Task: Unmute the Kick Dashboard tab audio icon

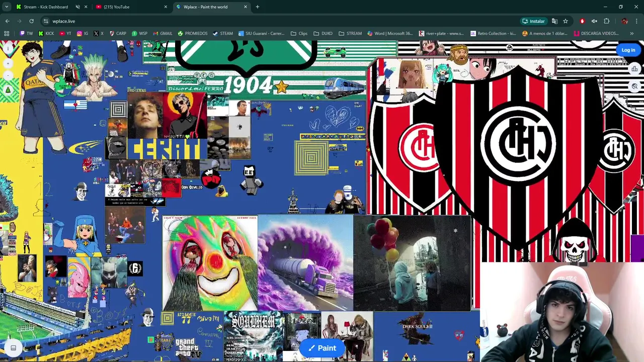Action: (x=77, y=7)
